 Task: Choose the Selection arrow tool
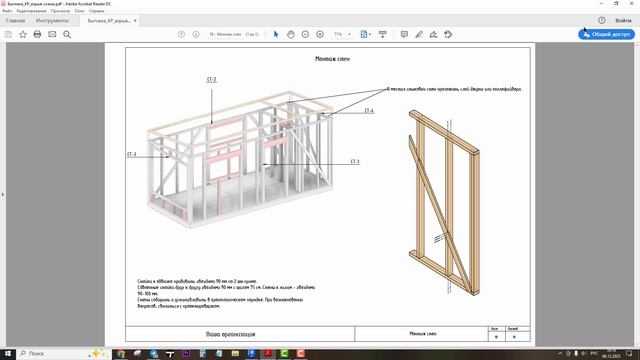(276, 34)
